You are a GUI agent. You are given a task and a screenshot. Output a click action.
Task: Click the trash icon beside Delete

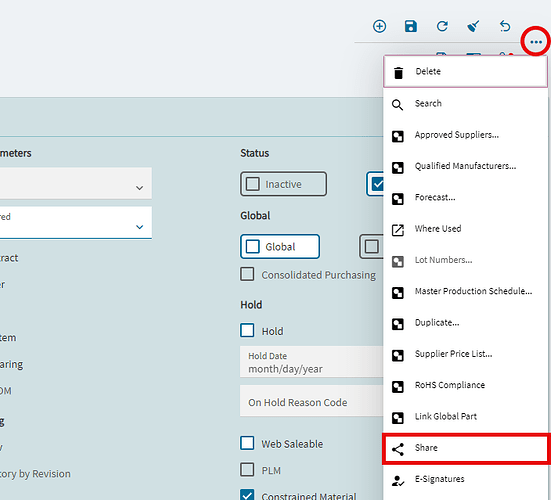(x=398, y=73)
